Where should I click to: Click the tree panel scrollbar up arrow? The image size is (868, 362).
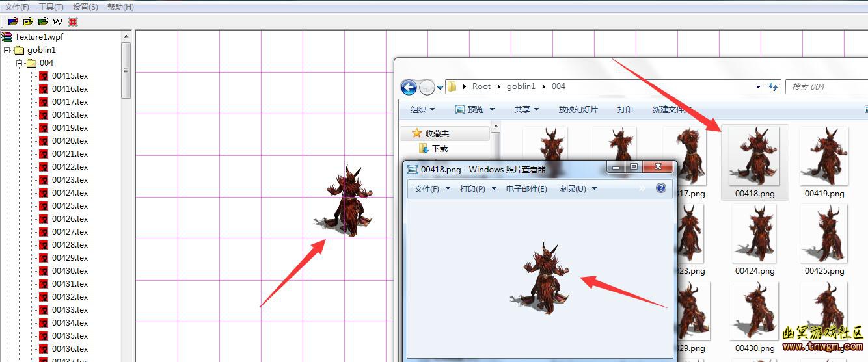[126, 37]
